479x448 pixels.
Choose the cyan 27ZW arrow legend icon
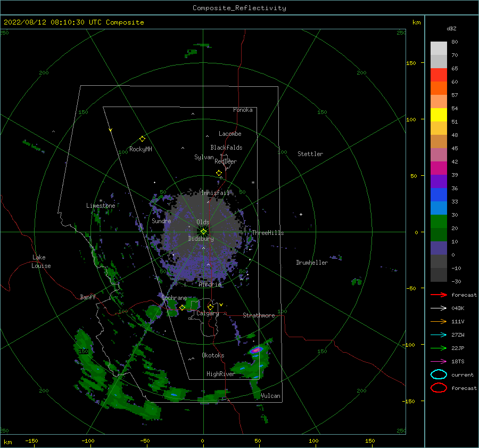pos(439,335)
